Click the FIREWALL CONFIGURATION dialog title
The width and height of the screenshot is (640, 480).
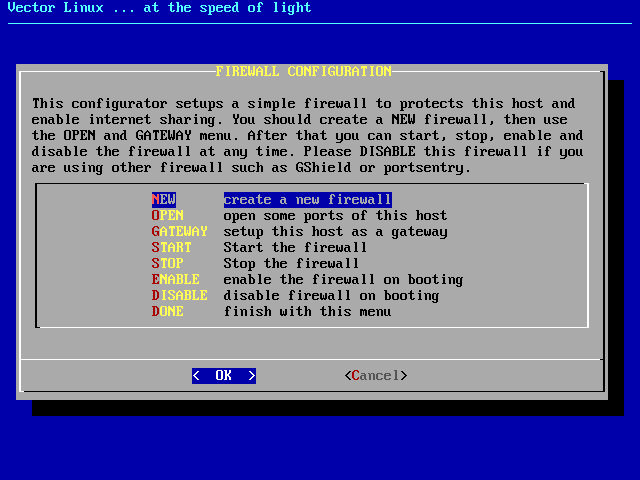pos(304,72)
